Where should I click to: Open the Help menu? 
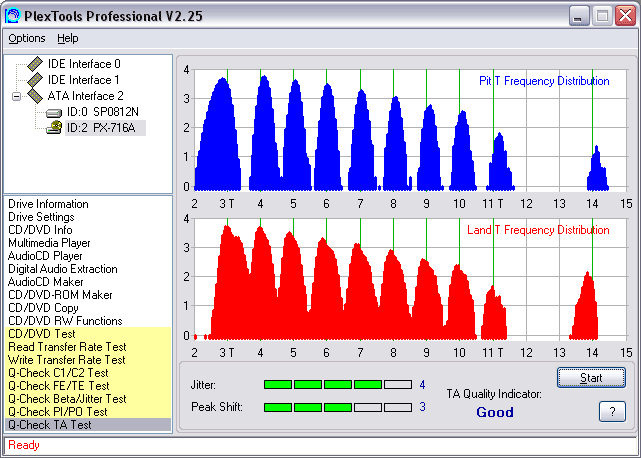[67, 38]
